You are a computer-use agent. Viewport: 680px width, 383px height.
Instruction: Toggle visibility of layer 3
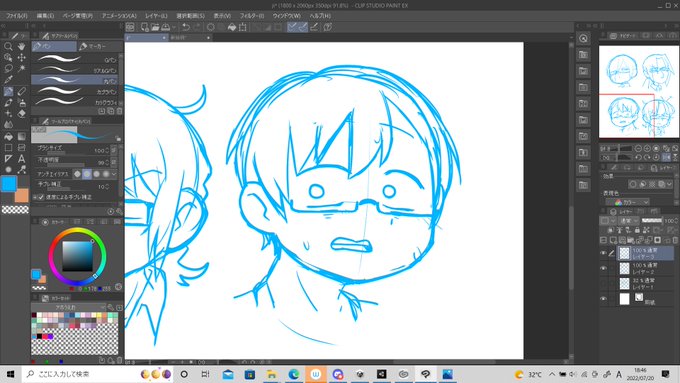(603, 253)
